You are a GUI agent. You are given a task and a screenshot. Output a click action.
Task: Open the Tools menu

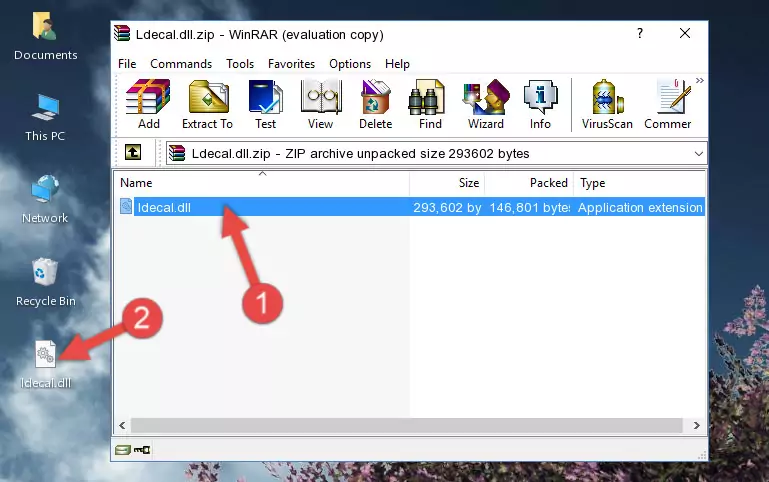pos(240,64)
